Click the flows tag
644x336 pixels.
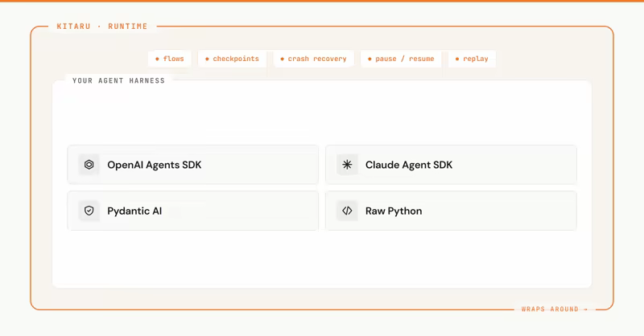(x=170, y=59)
